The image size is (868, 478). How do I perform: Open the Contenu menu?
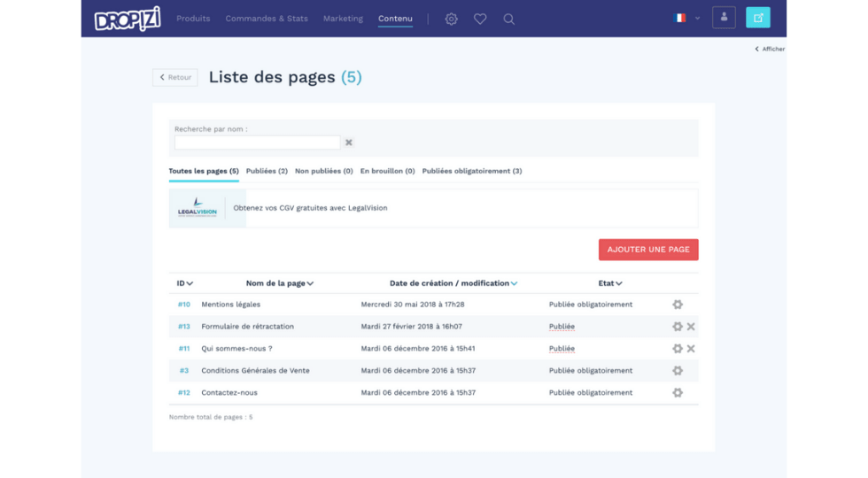tap(395, 19)
